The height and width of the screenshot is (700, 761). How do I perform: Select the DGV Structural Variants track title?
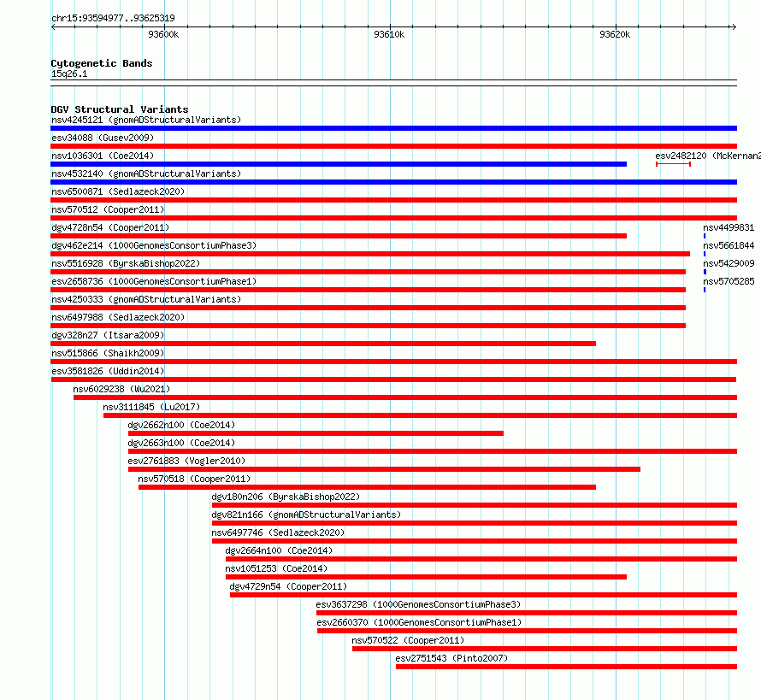click(x=120, y=109)
